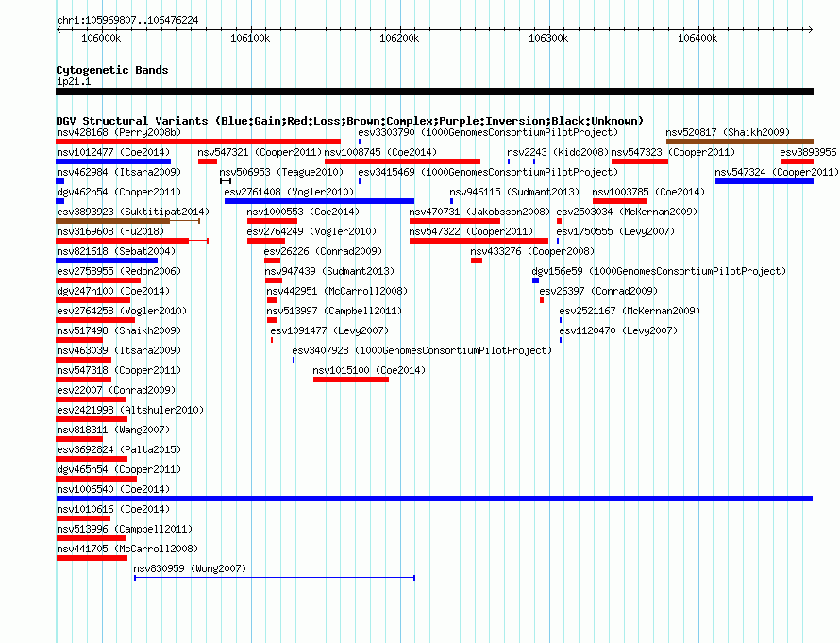This screenshot has height=643, width=840.
Task: Open esv26397 (Conrad2009) label
Action: 598,291
